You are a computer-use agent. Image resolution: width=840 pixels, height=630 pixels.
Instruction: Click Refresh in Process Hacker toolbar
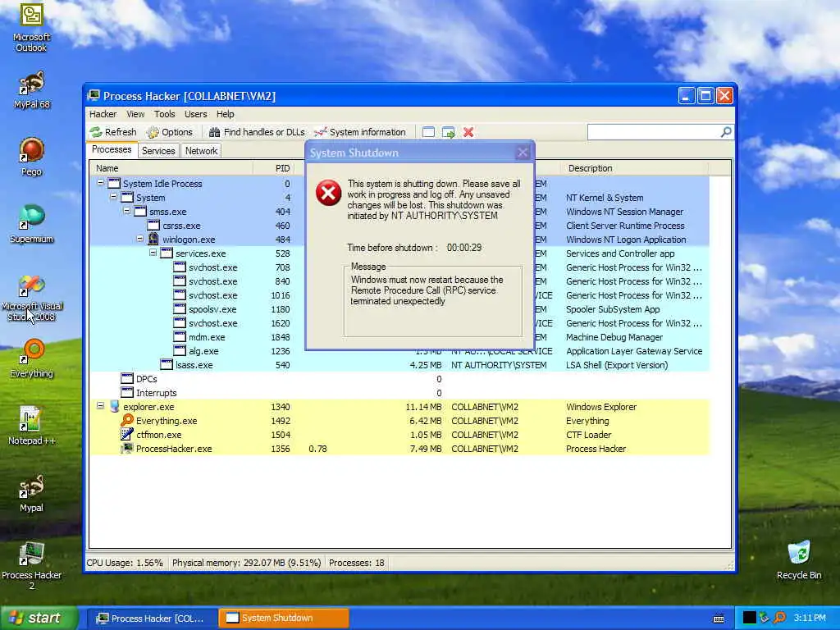[x=113, y=132]
